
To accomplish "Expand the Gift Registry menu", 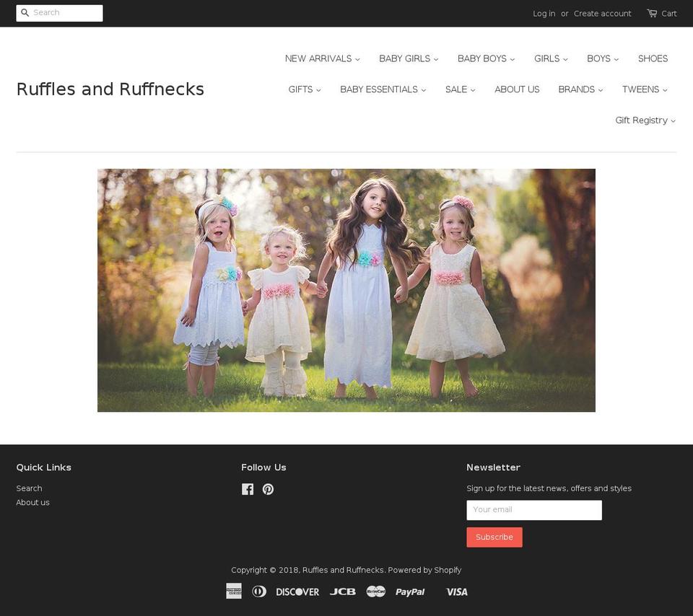I will (x=645, y=120).
